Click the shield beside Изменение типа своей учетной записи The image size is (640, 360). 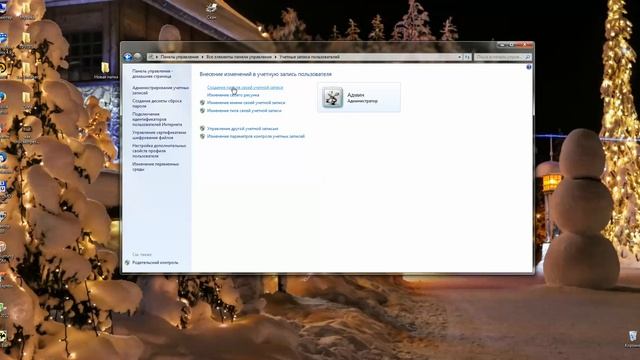pos(202,110)
